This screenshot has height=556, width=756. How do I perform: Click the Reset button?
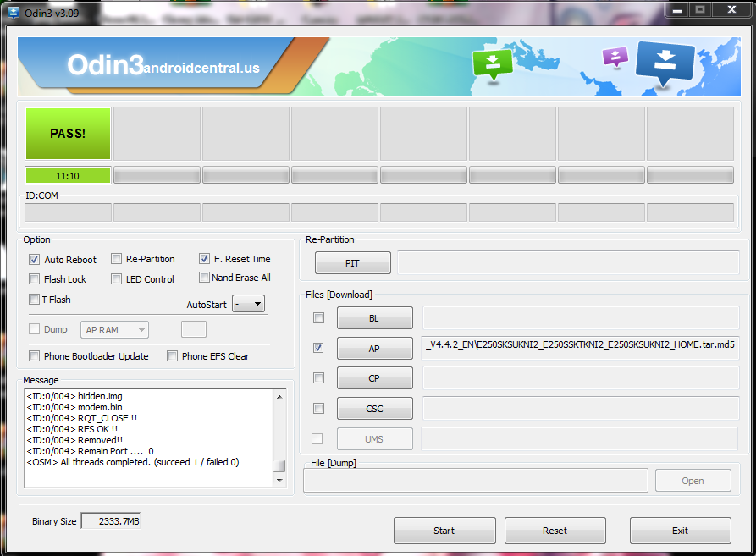pos(555,531)
